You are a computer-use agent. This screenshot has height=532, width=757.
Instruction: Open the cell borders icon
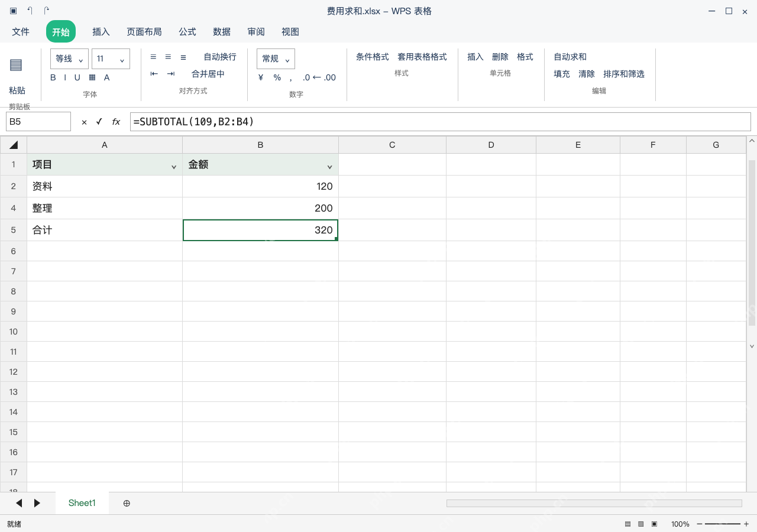point(92,77)
